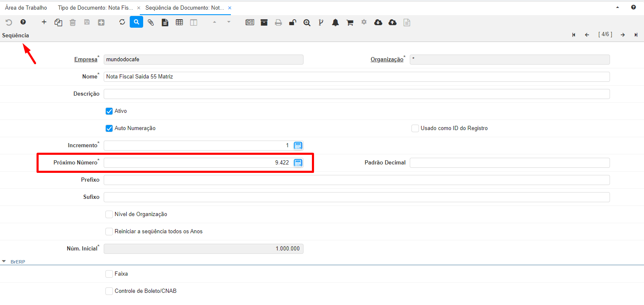Go to the next record arrow
The image size is (644, 305).
pos(623,35)
